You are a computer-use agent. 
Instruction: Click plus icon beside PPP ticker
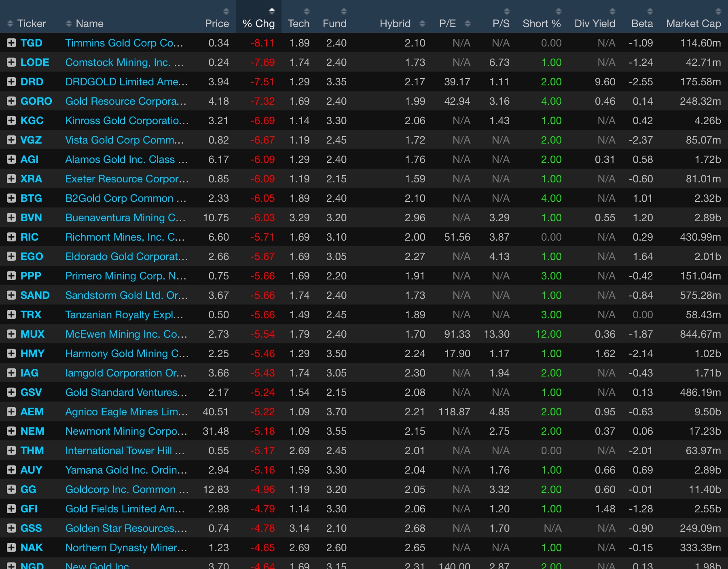[11, 276]
